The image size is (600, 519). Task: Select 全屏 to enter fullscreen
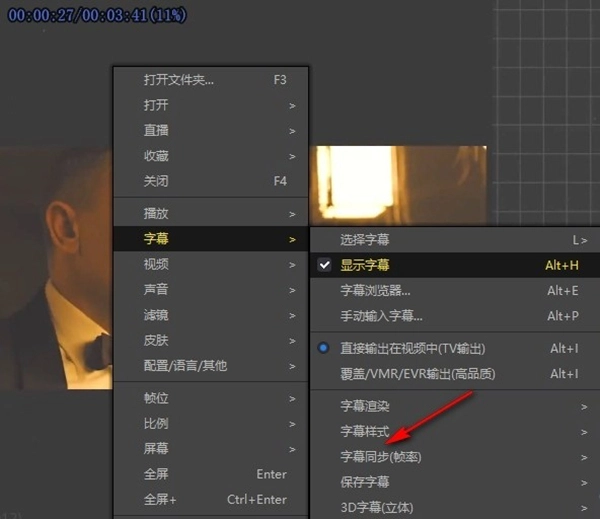[156, 474]
